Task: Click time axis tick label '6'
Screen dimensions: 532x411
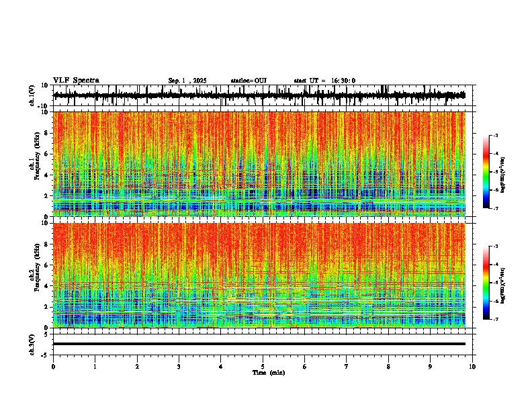Action: click(x=305, y=367)
